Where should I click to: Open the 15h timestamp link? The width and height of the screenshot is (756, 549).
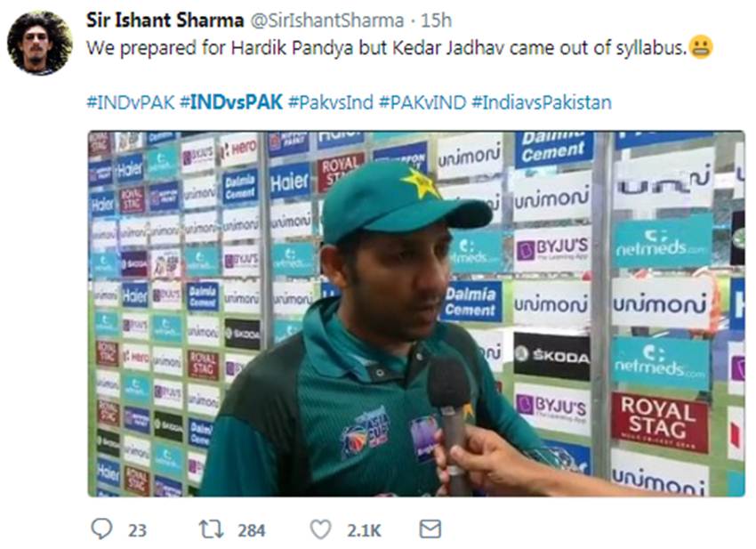click(437, 20)
